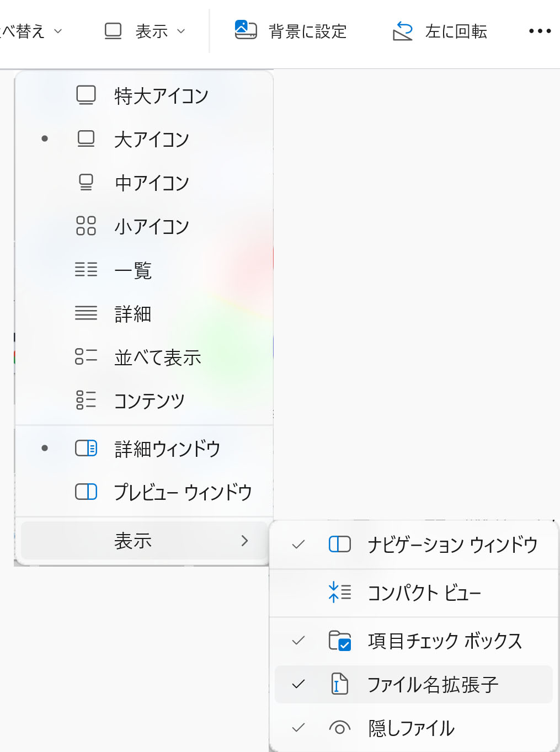560x752 pixels.
Task: Open the 表示 toolbar dropdown
Action: [x=145, y=31]
